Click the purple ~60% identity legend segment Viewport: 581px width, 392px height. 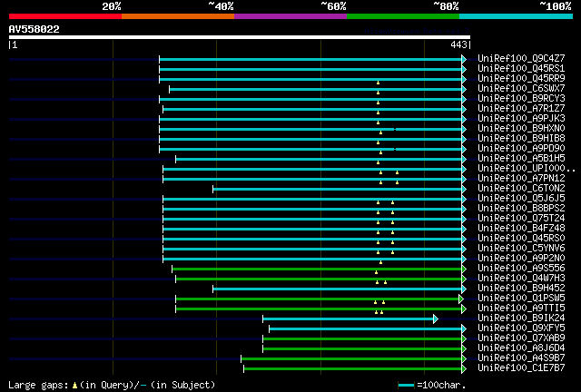click(290, 16)
